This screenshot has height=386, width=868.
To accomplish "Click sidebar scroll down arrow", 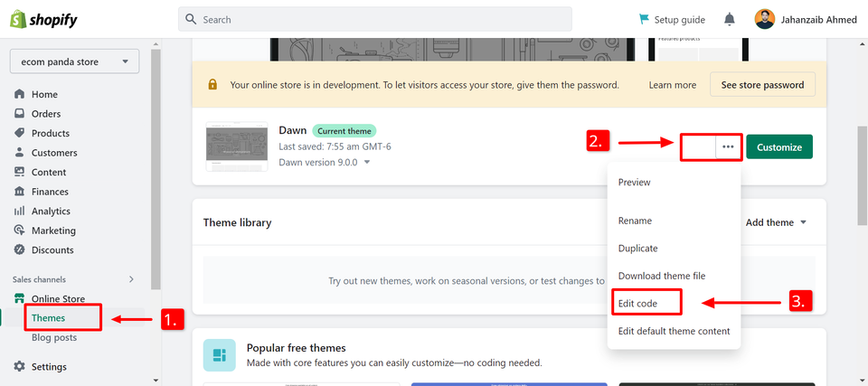I will click(156, 381).
